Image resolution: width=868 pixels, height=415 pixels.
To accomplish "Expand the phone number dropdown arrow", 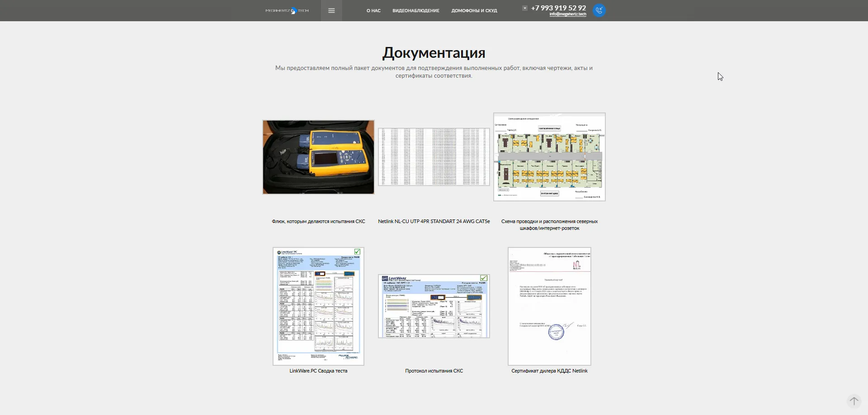I will pos(524,8).
